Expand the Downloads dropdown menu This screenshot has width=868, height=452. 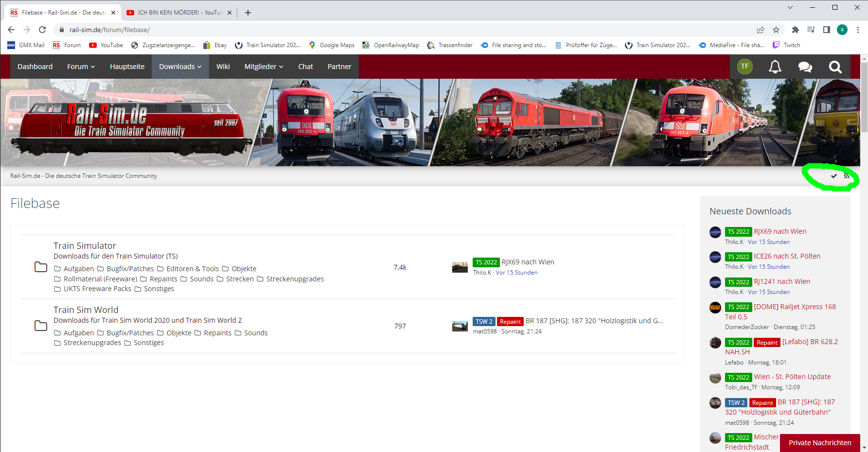180,67
